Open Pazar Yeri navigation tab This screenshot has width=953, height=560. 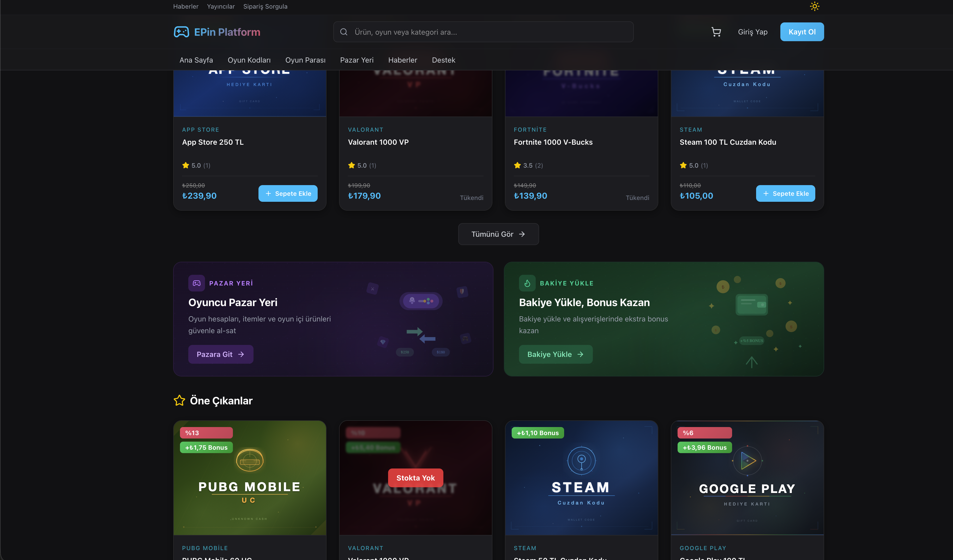357,60
